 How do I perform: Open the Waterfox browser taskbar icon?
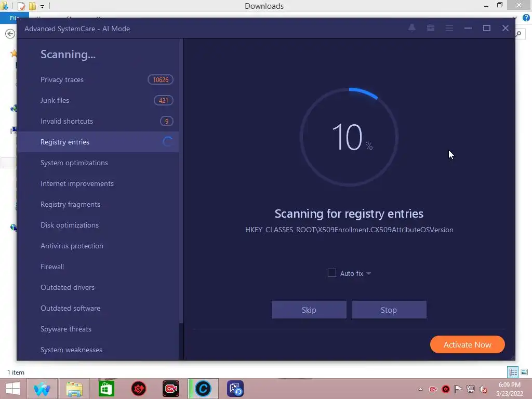point(42,389)
